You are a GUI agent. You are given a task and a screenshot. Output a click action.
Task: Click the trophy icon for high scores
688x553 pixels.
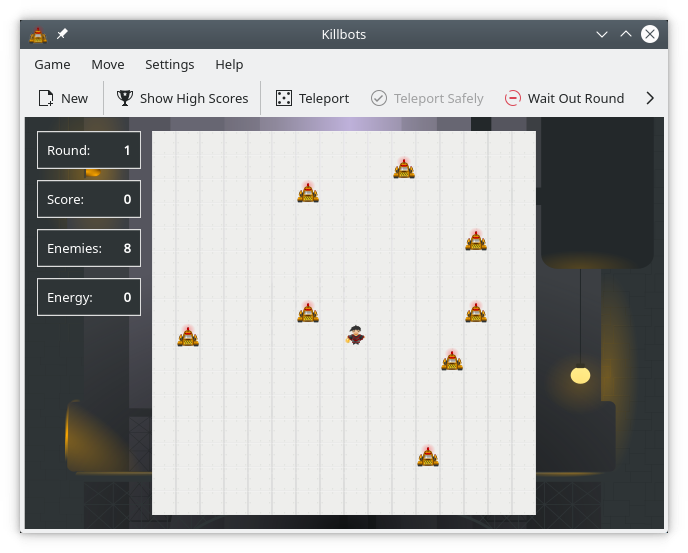point(125,98)
